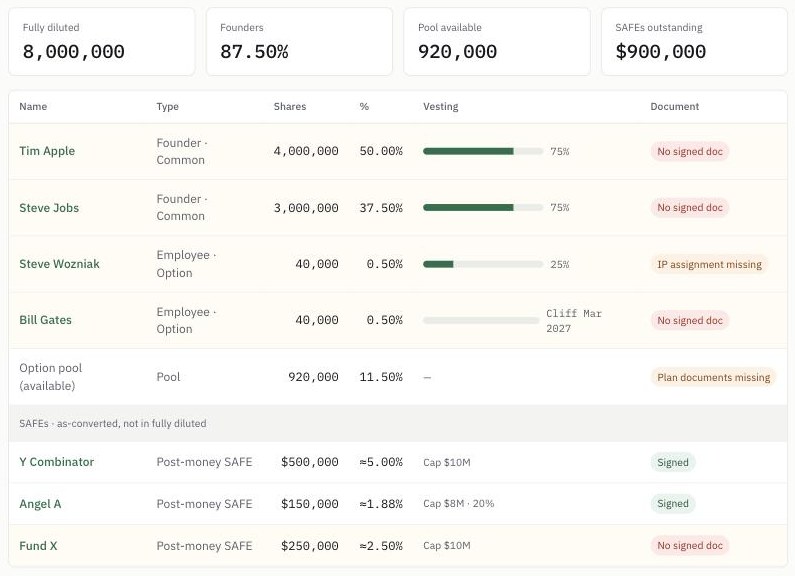
Task: Click the Document column header
Action: coord(674,106)
